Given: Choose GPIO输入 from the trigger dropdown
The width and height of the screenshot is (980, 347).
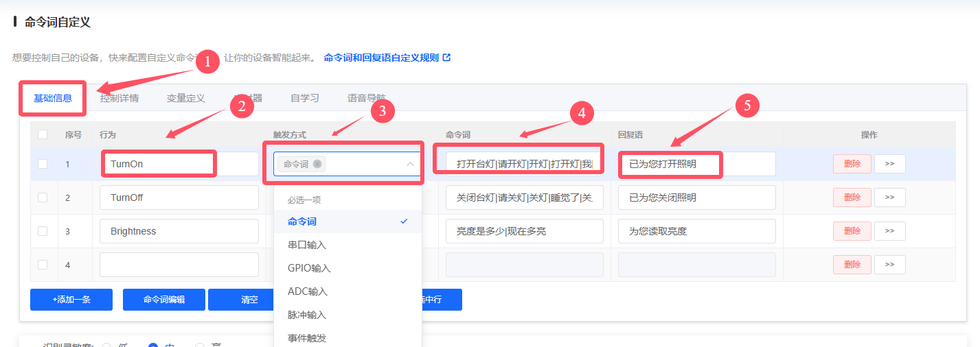Looking at the screenshot, I should (347, 268).
